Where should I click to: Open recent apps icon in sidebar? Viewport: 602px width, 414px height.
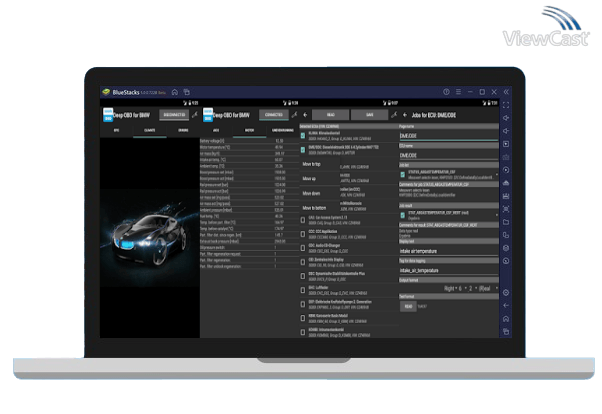click(x=506, y=332)
